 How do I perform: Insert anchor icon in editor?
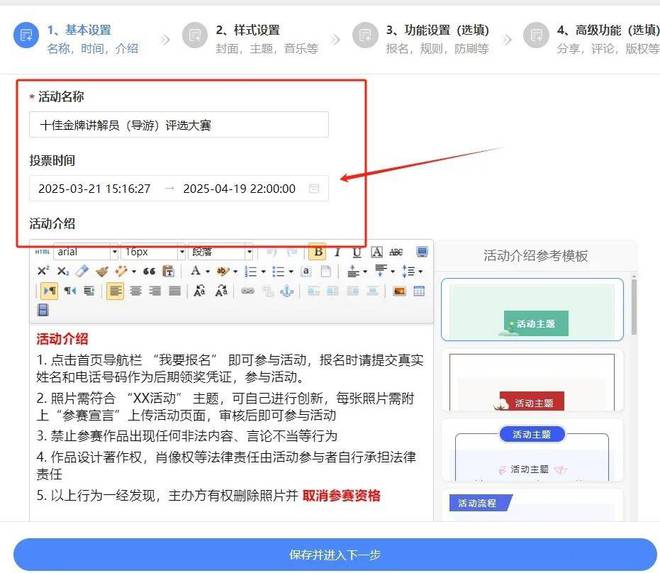[x=287, y=290]
